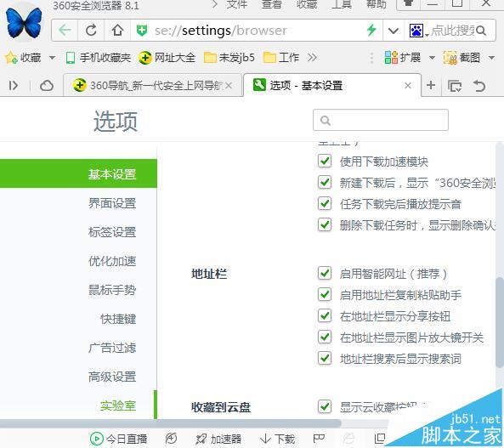The image size is (504, 448).
Task: Click the 收藏 star favorites button
Action: 22,58
